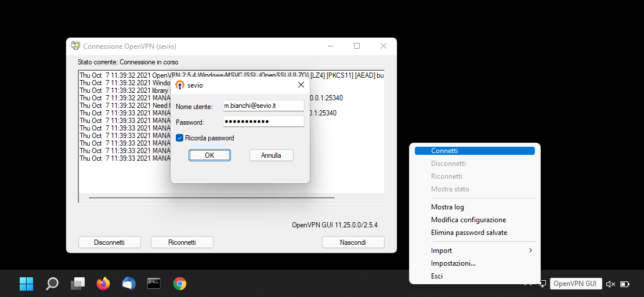
Task: Close the Connessione OpenVPN window
Action: click(x=383, y=46)
